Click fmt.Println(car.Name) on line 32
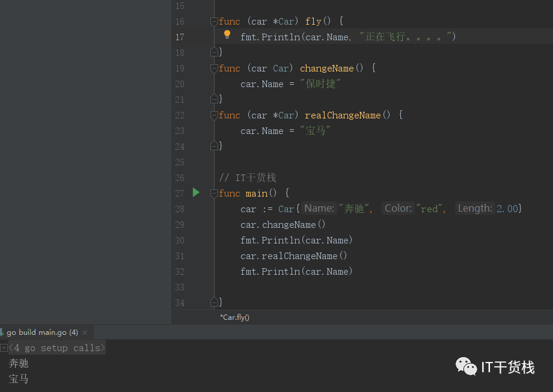553x392 pixels. click(x=296, y=271)
